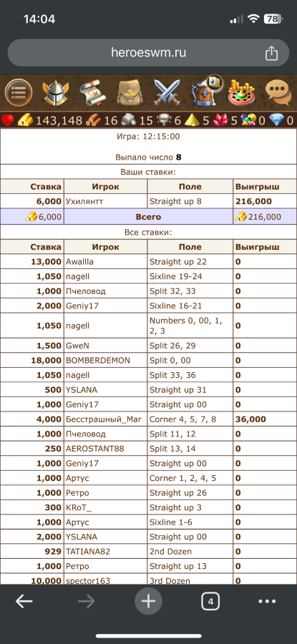Open the backpack inventory icon
Image resolution: width=297 pixels, height=644 pixels.
(x=130, y=93)
